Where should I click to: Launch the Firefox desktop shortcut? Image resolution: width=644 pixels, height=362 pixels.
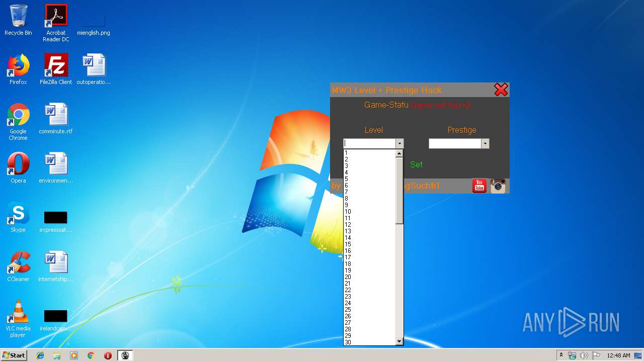click(18, 69)
